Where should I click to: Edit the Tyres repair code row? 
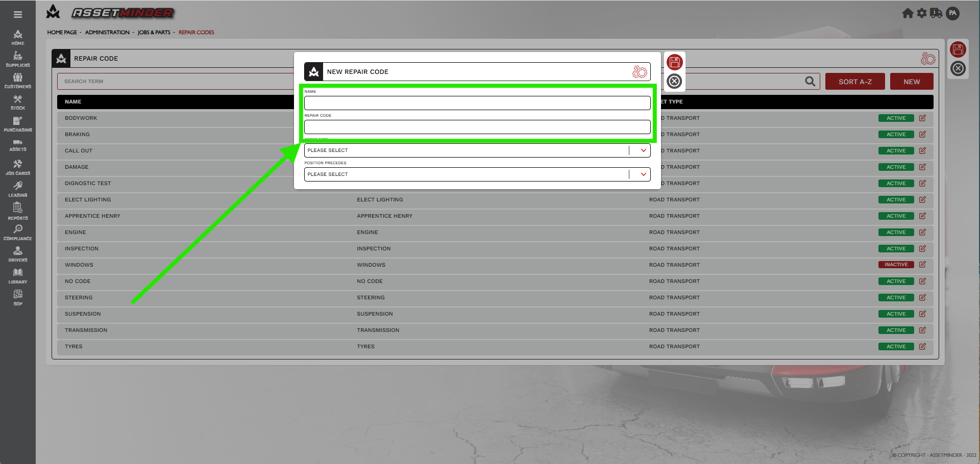coord(922,347)
